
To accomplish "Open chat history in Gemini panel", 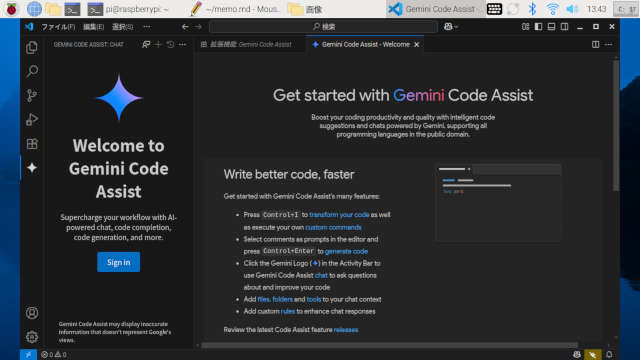I will pyautogui.click(x=170, y=44).
